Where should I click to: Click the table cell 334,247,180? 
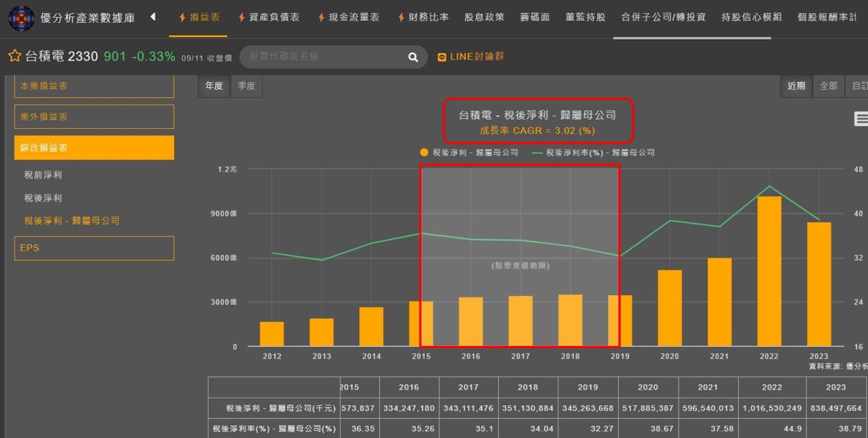coord(409,408)
